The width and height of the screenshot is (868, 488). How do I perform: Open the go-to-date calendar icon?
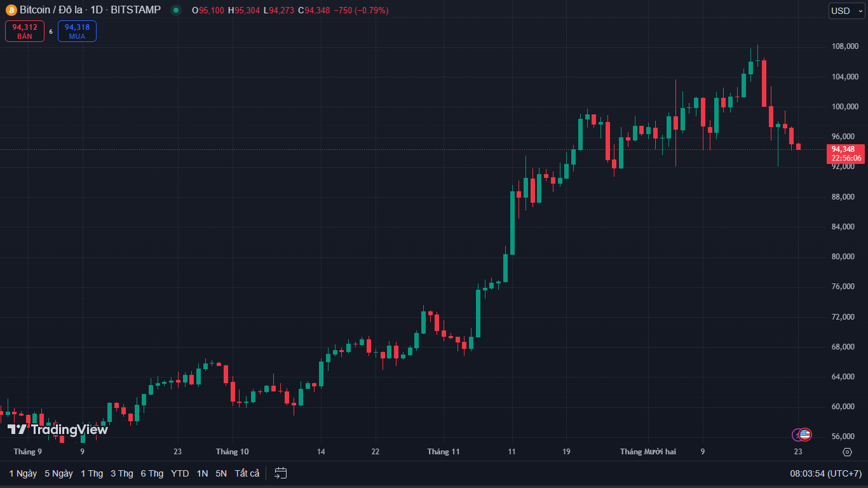pos(281,473)
